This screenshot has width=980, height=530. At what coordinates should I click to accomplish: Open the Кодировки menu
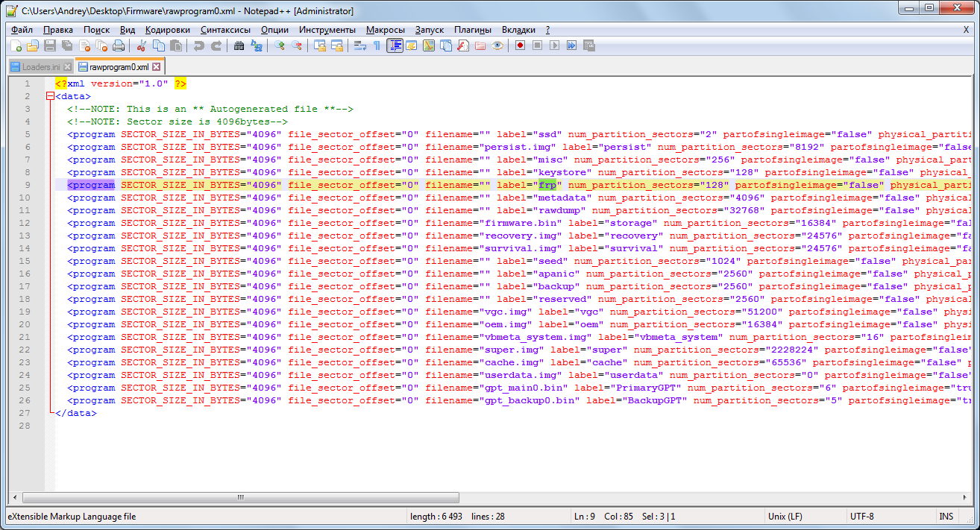[168, 30]
